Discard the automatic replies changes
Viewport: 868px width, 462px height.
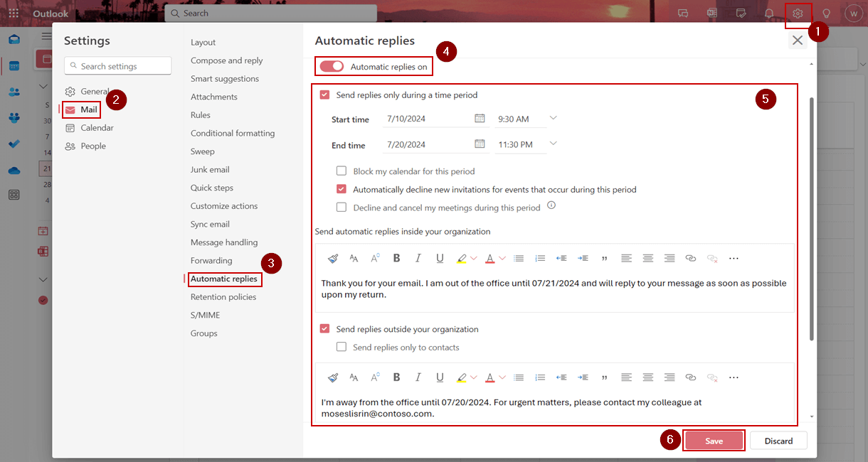[x=778, y=441]
